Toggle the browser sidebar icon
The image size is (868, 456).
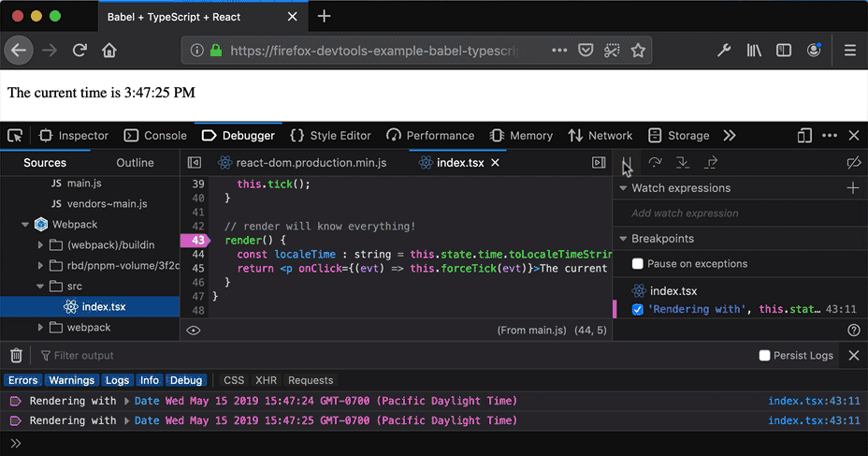[x=784, y=51]
